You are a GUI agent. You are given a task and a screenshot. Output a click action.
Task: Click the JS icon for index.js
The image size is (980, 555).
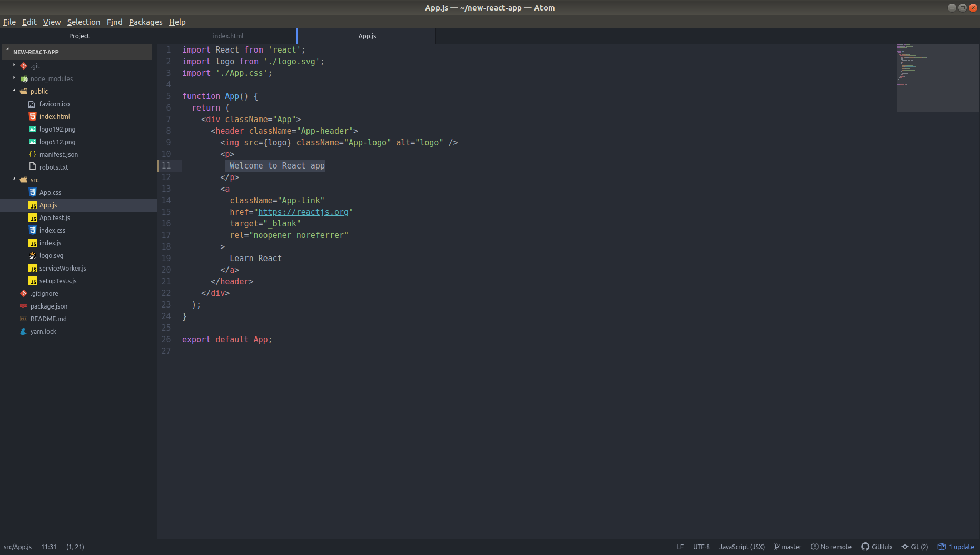pyautogui.click(x=32, y=243)
